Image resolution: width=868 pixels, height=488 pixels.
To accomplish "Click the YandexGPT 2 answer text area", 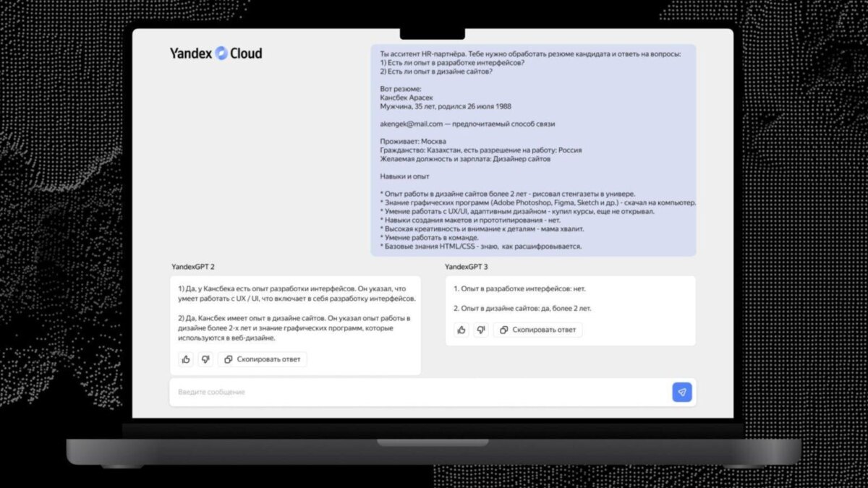I will pos(297,311).
